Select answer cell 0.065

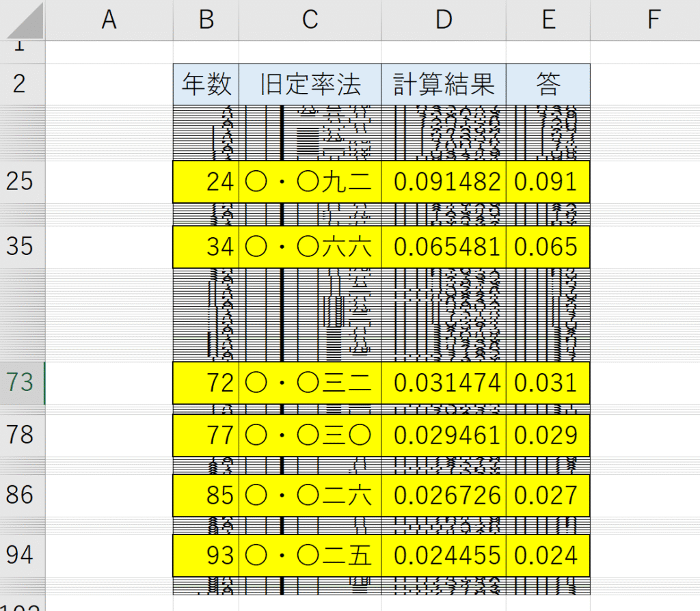pos(548,247)
